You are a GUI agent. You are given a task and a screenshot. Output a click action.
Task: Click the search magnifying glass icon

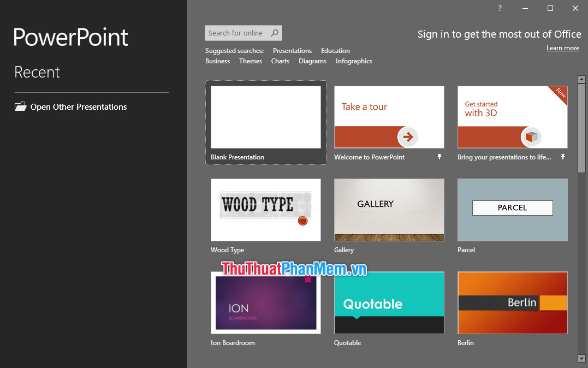tap(275, 33)
